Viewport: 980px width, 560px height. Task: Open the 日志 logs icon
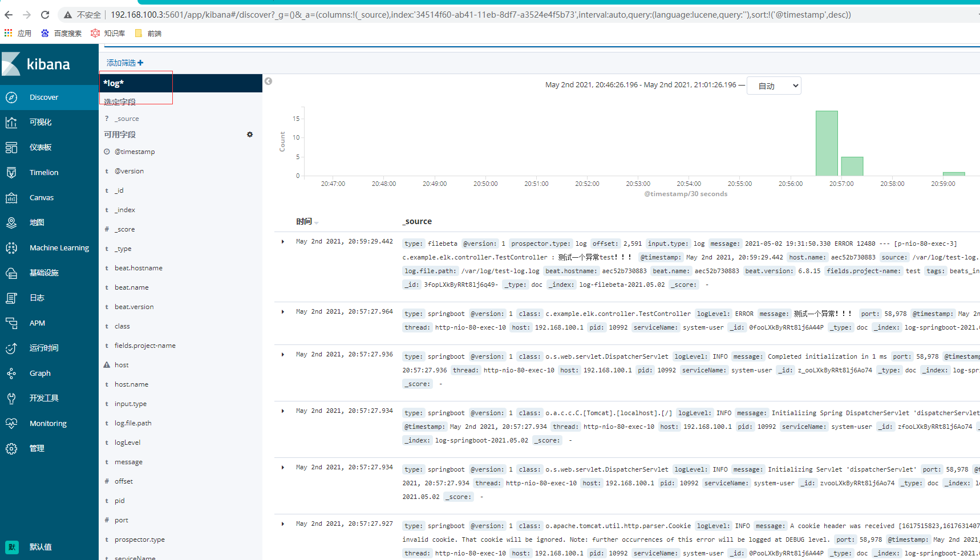pyautogui.click(x=11, y=298)
